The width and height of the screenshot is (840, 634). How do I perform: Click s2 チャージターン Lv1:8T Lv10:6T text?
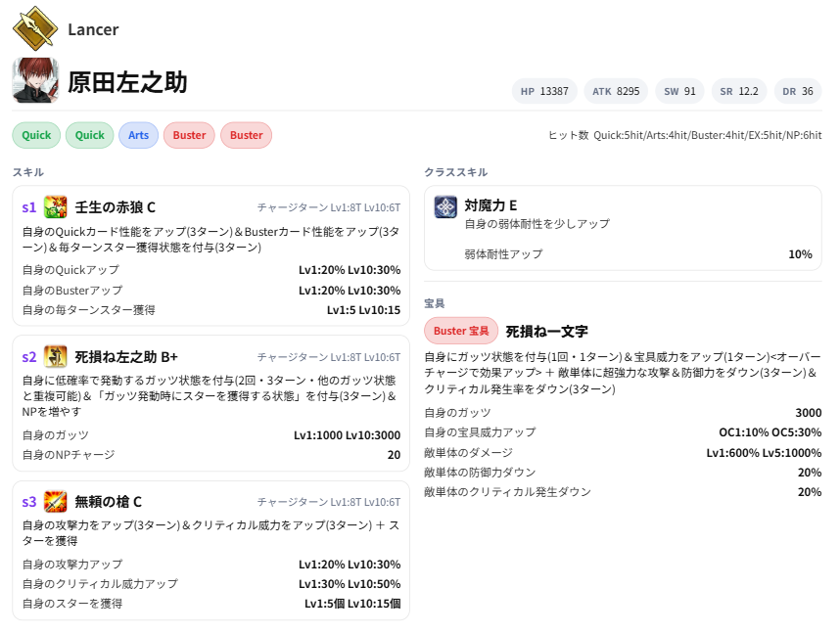point(329,357)
